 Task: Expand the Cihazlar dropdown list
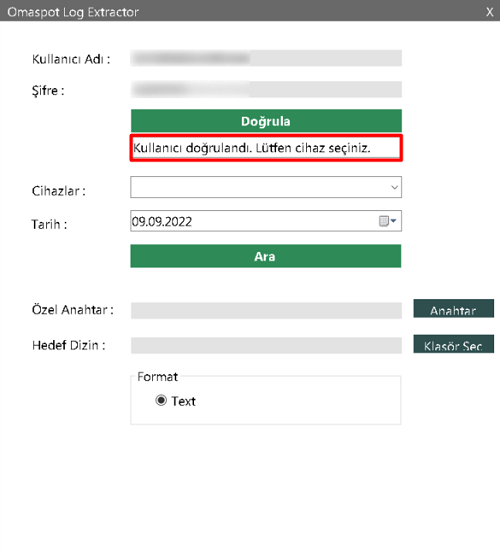(266, 187)
